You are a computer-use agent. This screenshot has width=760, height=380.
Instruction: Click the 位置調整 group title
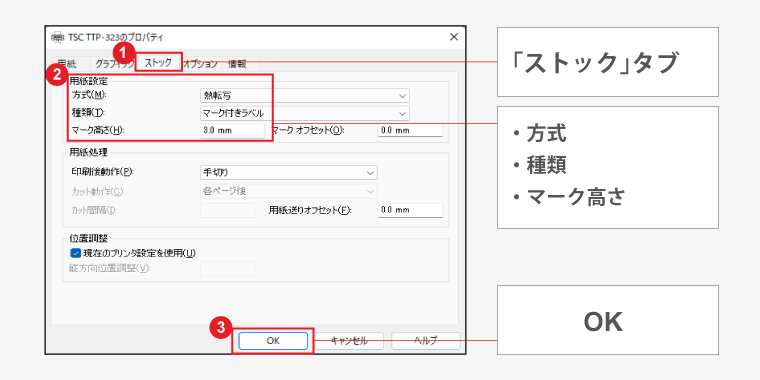pos(88,239)
